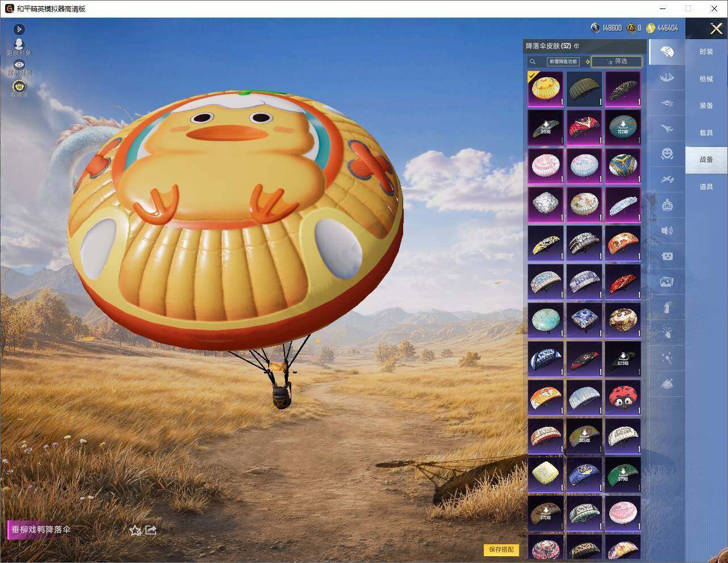728x563 pixels.
Task: Open the speaker voice pack category icon
Action: tap(667, 230)
